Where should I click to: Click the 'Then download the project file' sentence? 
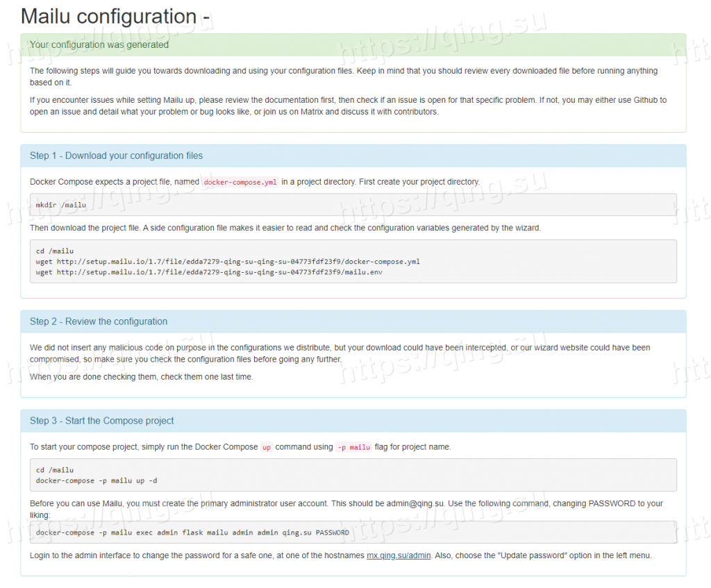(285, 228)
